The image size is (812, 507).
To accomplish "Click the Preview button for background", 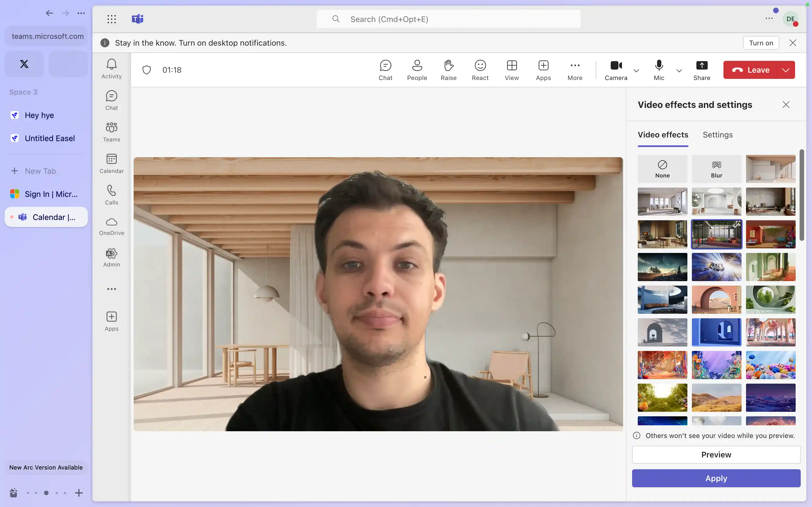I will click(x=716, y=454).
